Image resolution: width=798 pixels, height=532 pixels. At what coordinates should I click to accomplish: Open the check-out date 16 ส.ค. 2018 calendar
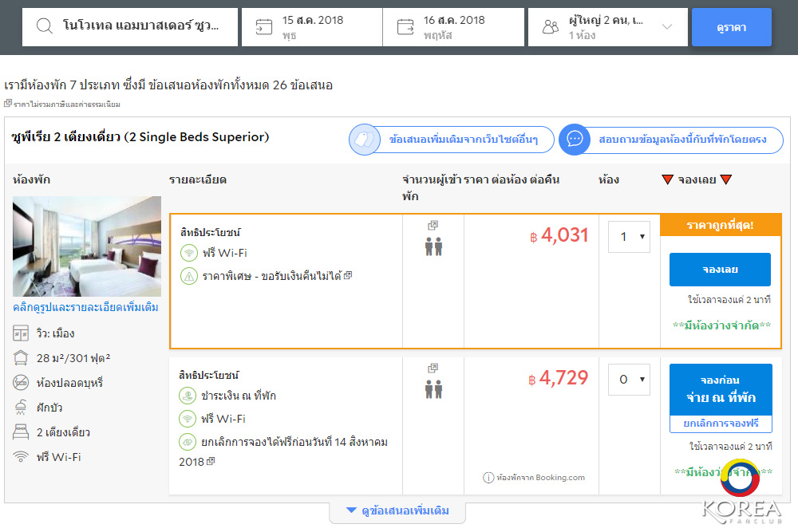pyautogui.click(x=452, y=27)
